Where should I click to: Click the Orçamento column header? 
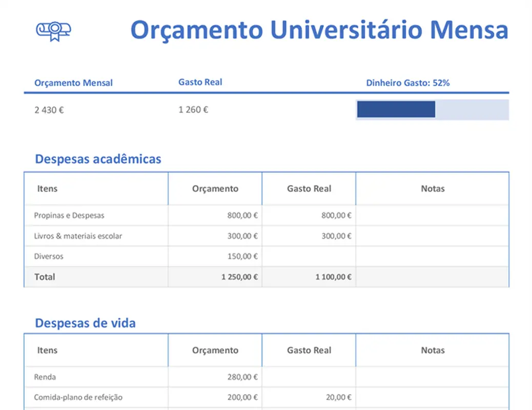click(214, 188)
